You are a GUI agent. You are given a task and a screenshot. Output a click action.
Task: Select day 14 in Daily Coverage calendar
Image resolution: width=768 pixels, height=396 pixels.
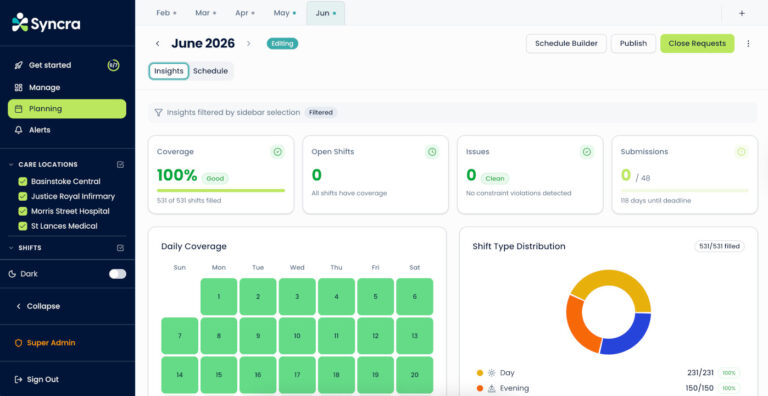180,375
